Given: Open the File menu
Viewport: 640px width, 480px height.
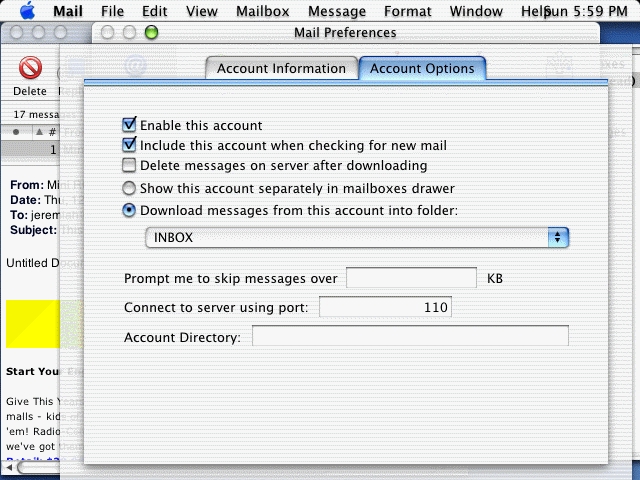Looking at the screenshot, I should click(112, 11).
